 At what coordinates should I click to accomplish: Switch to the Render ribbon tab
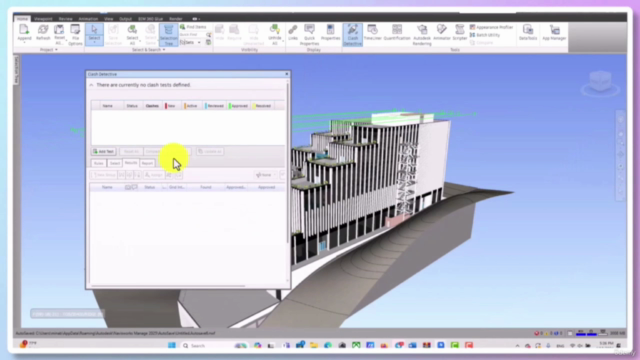176,19
